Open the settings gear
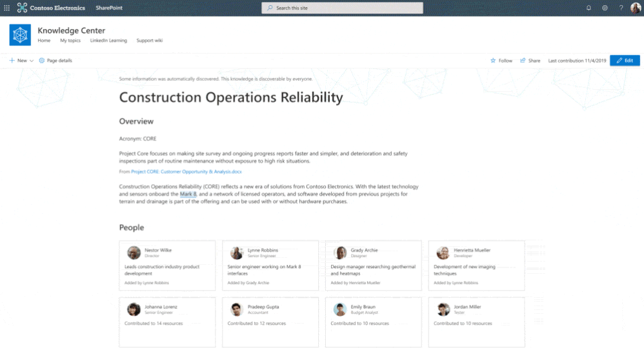644x363 pixels. coord(605,8)
